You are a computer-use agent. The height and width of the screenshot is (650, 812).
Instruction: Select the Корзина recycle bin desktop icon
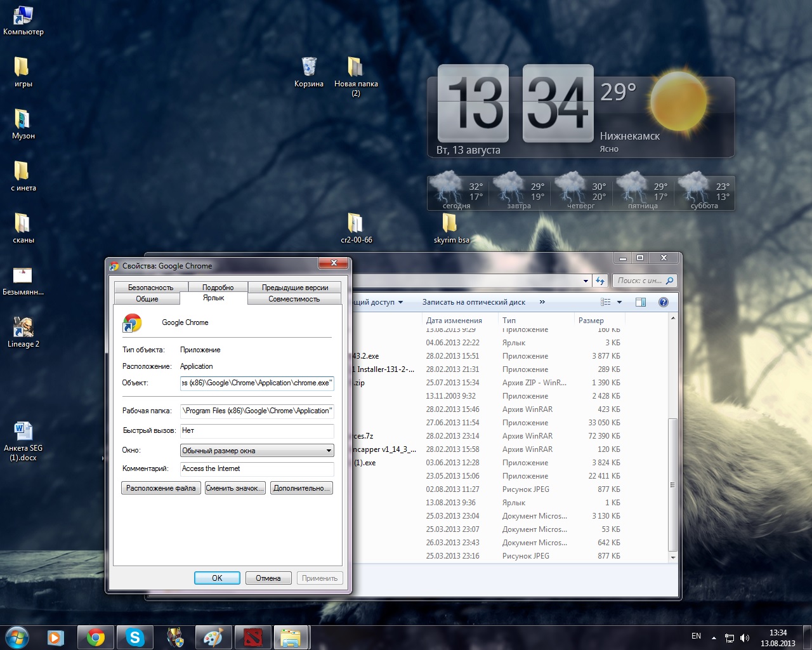click(309, 68)
